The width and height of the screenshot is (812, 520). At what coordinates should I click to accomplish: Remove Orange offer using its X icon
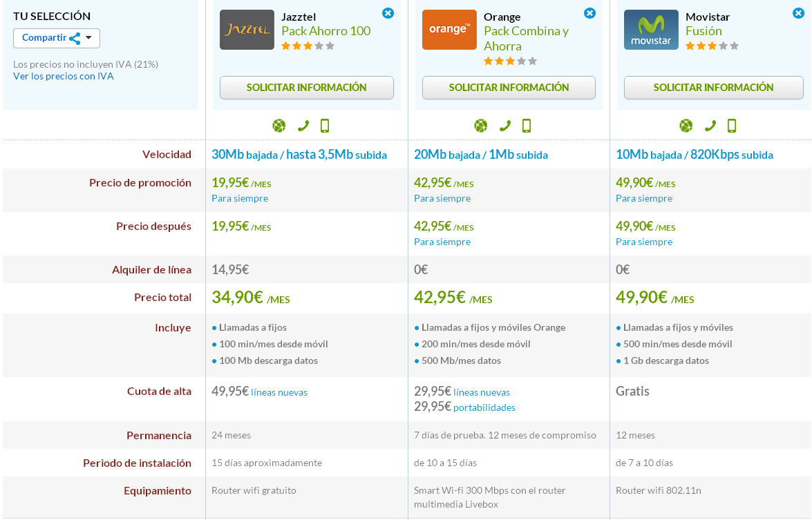589,13
